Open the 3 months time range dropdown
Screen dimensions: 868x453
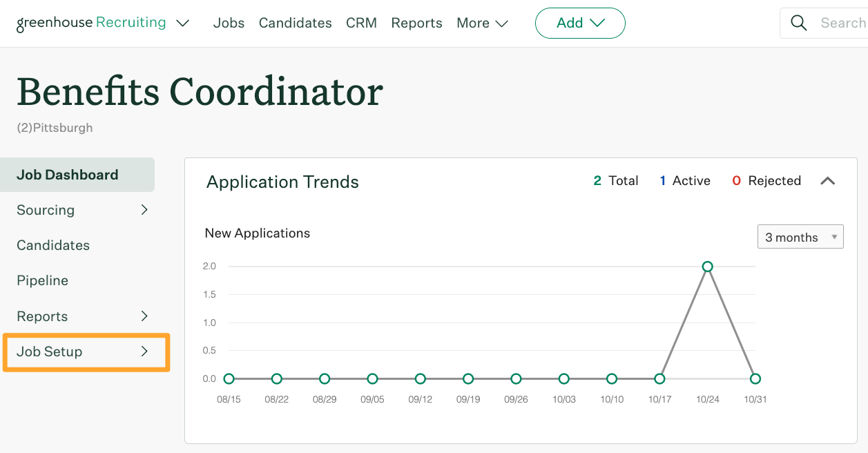[800, 236]
